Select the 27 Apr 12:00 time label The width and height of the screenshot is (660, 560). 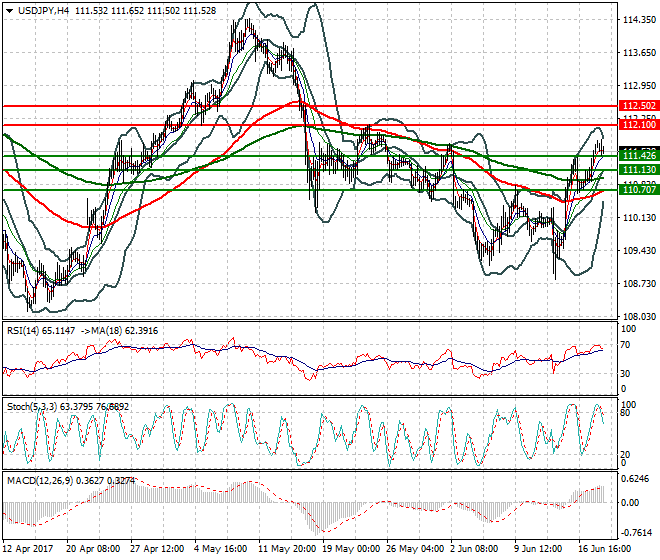coord(157,549)
